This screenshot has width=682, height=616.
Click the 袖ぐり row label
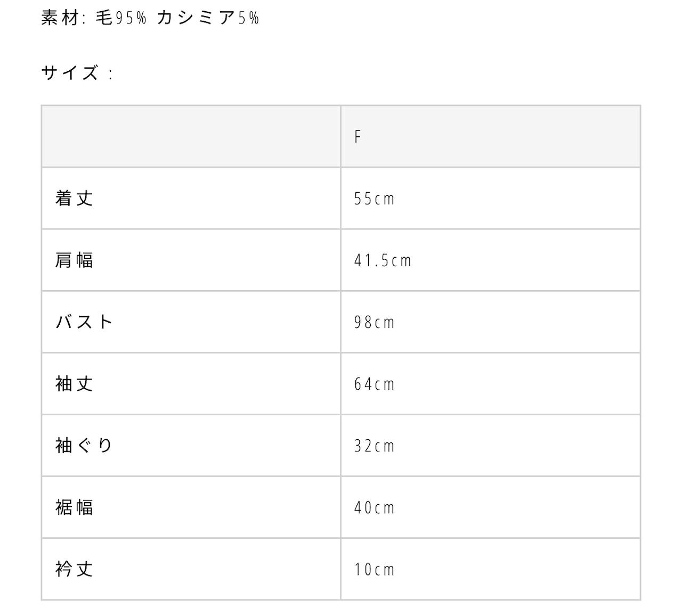point(84,446)
